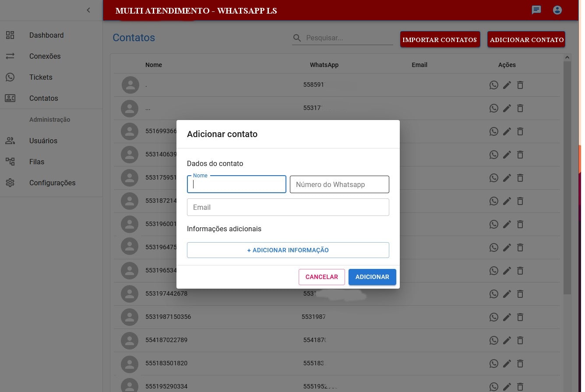Open WhatsApp chat for contact 554187022789
The width and height of the screenshot is (585, 392).
(494, 340)
